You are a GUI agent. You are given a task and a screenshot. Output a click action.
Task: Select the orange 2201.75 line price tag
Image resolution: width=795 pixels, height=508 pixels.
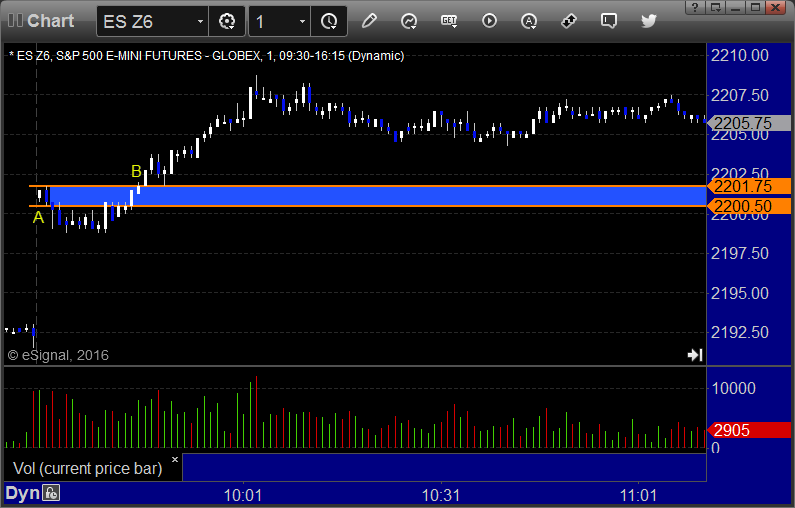tap(749, 186)
